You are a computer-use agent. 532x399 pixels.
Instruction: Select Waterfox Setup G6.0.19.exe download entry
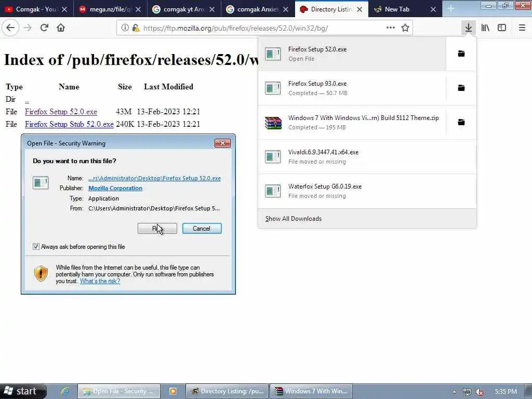pyautogui.click(x=367, y=191)
